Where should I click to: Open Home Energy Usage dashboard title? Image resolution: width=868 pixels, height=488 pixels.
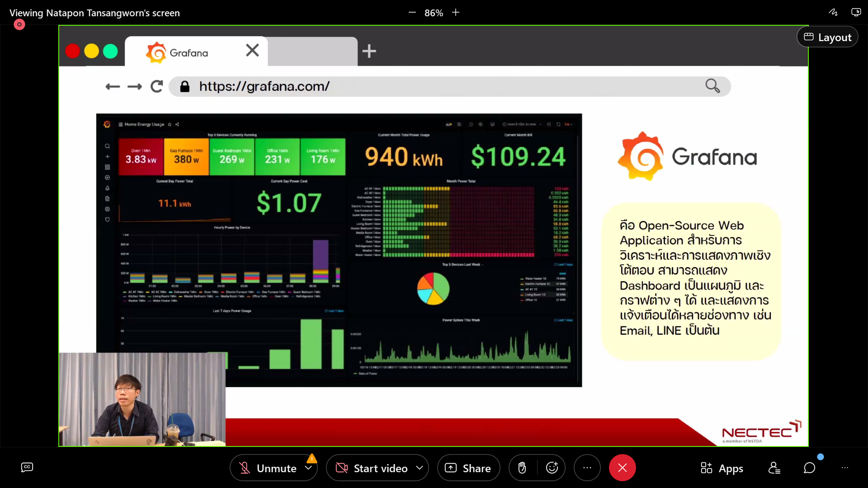(144, 124)
